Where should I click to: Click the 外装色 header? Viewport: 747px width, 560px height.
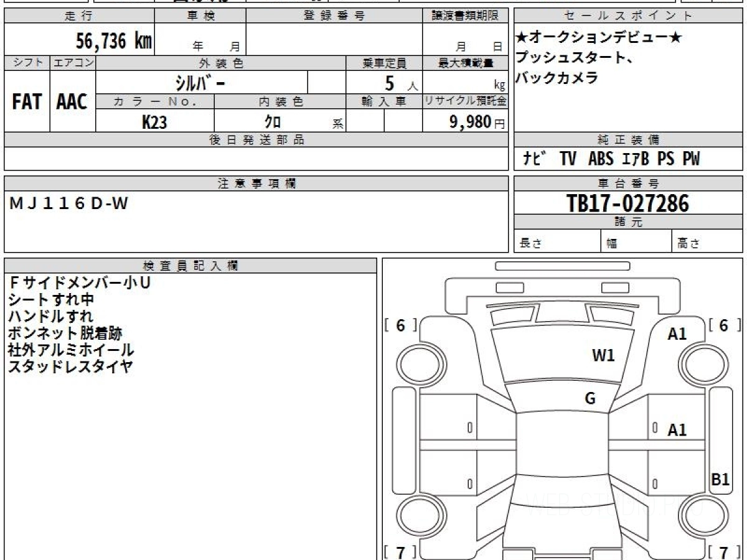coord(221,63)
